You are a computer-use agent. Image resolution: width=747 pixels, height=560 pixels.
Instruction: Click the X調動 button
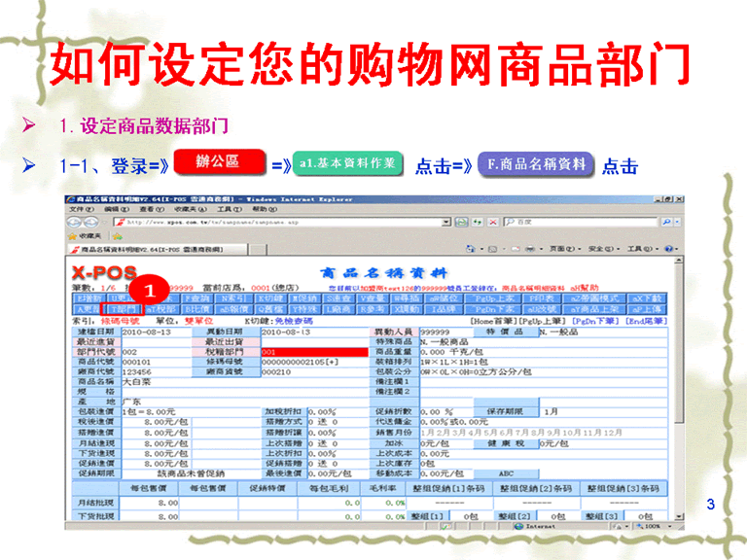tap(408, 309)
